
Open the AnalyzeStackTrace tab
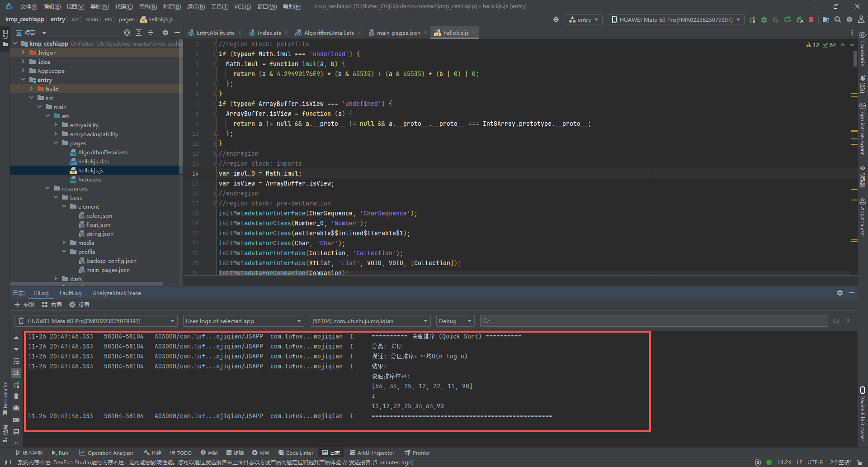[x=117, y=293]
